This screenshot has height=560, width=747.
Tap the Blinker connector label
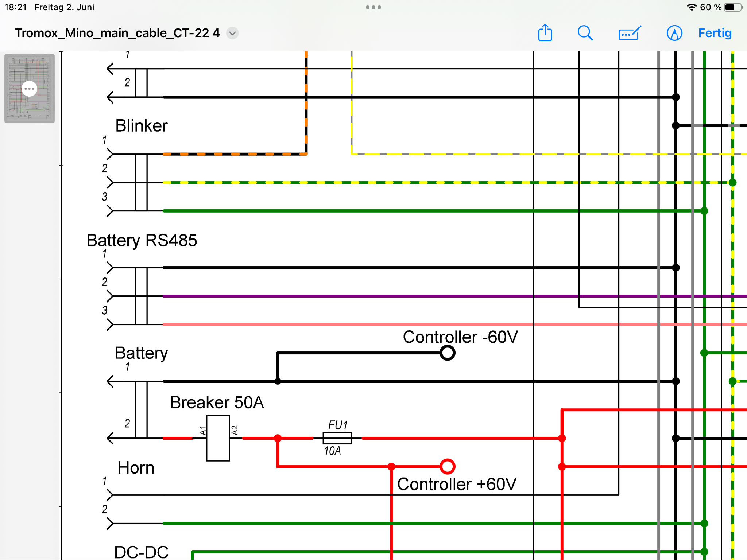142,126
